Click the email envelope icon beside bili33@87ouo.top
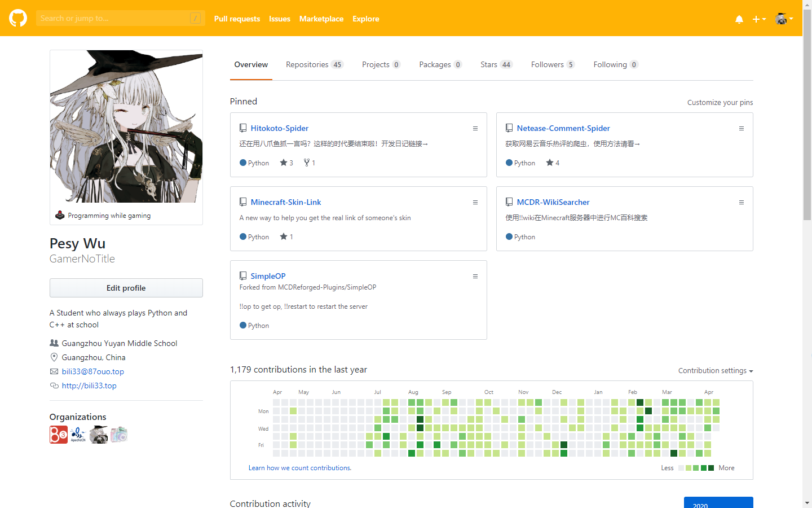The width and height of the screenshot is (812, 508). (x=54, y=371)
